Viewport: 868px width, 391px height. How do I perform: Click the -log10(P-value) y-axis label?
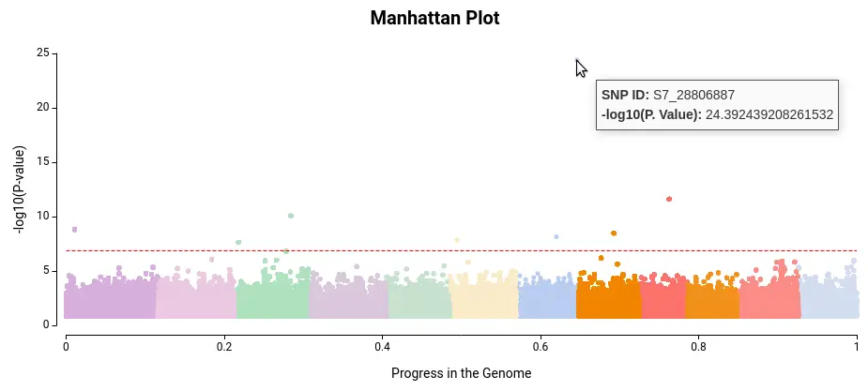(20, 189)
